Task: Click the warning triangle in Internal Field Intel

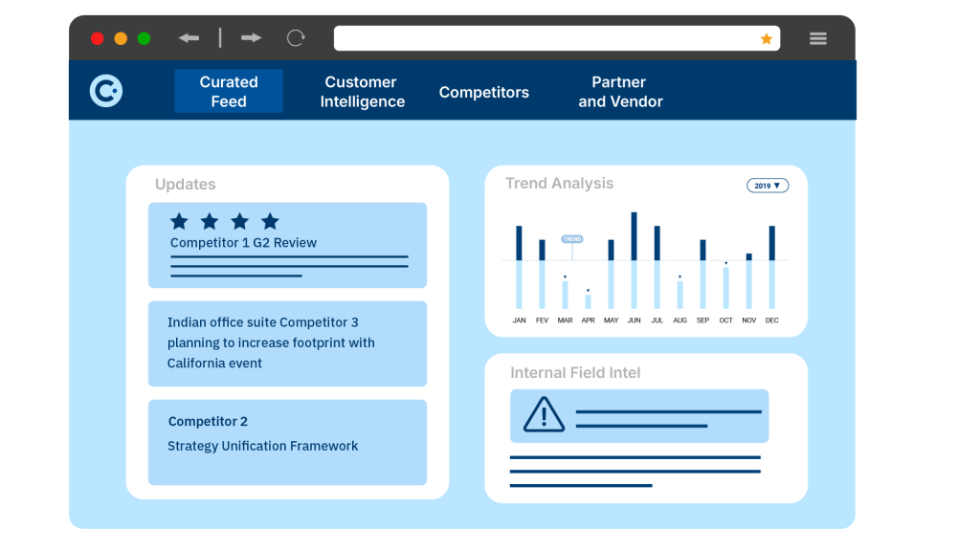Action: coord(543,415)
